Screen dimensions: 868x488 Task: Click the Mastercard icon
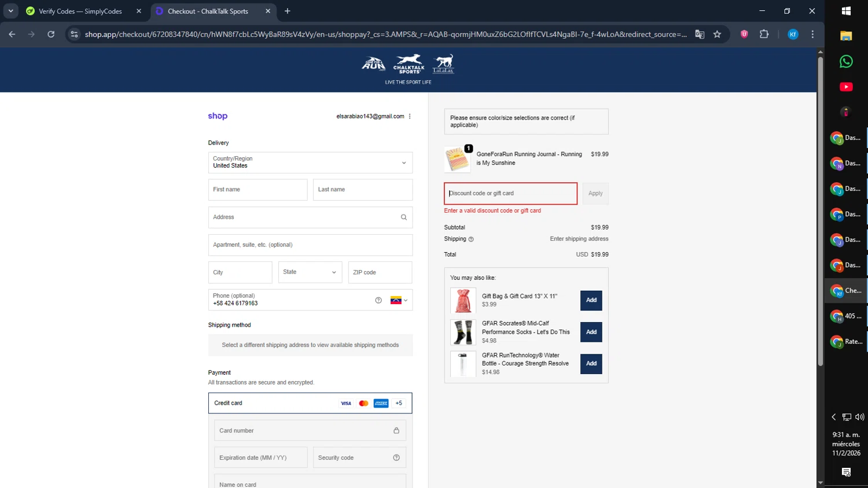tap(363, 404)
